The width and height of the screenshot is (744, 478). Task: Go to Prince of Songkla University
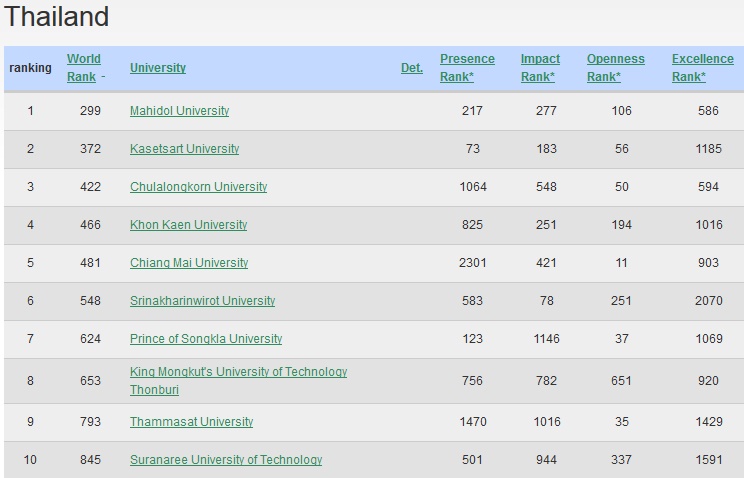205,339
